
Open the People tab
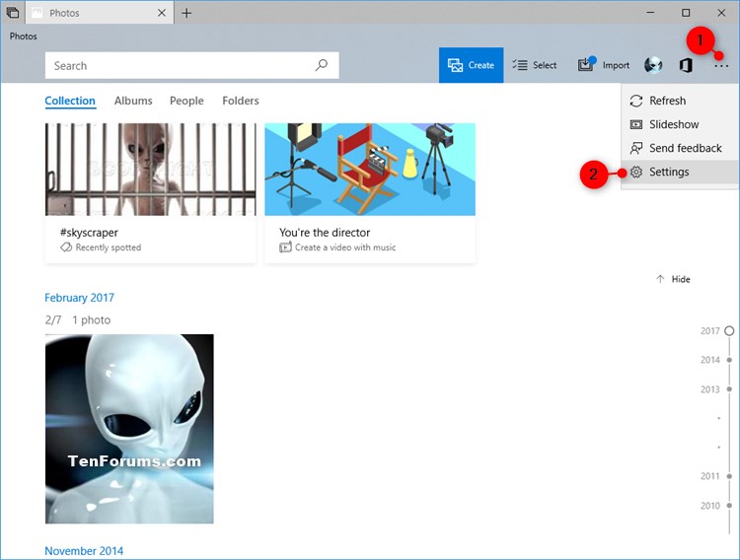pyautogui.click(x=186, y=101)
